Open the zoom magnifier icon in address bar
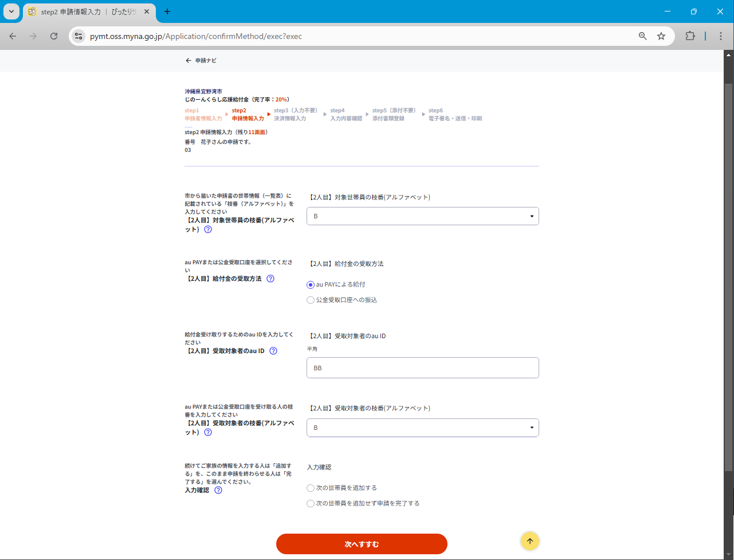This screenshot has height=560, width=734. (x=643, y=36)
